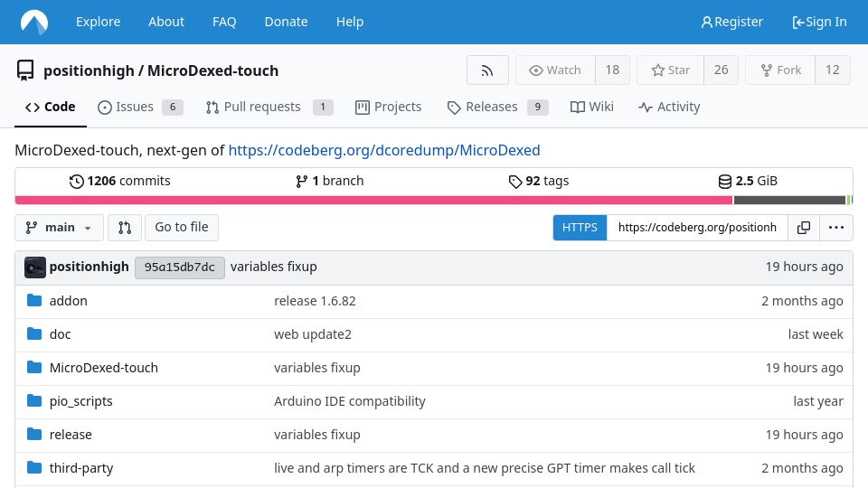Open FAQ in the navigation bar

pyautogui.click(x=224, y=22)
